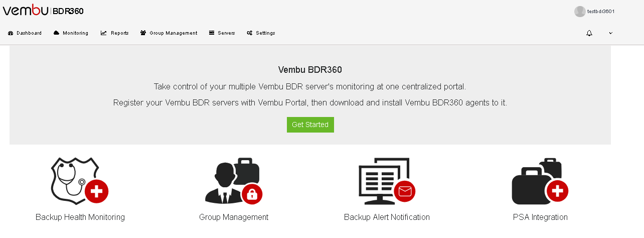
Task: Select the Backup Alert Notification label
Action: 387,217
